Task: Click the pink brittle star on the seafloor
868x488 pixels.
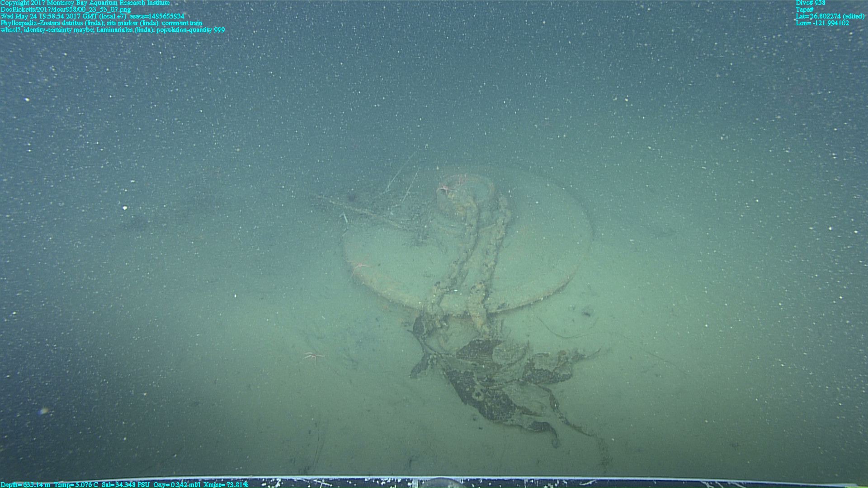Action: (313, 356)
